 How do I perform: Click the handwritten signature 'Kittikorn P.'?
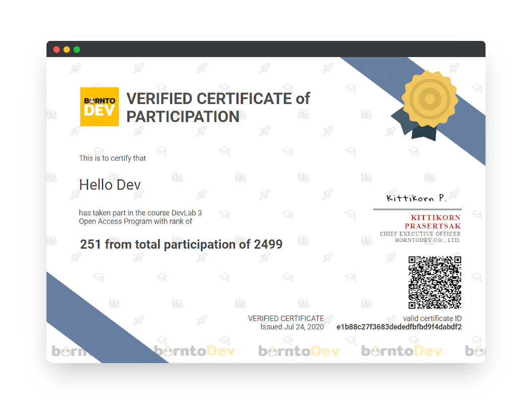(416, 198)
